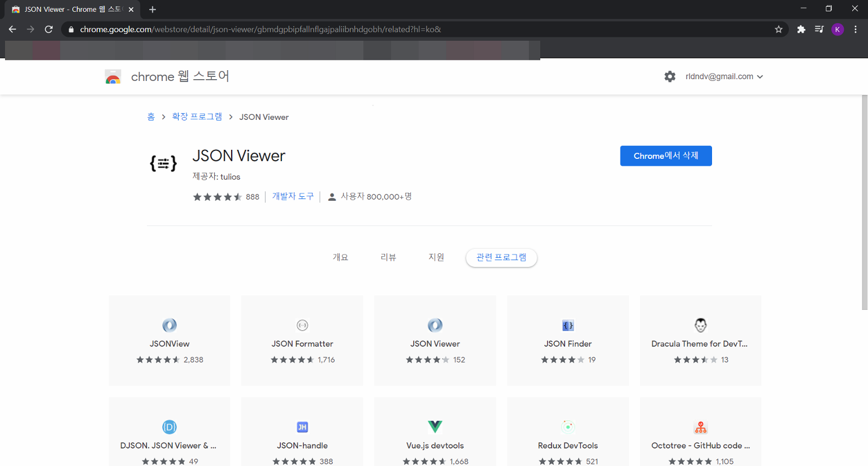Click the chrome 웹 스토어 header title
This screenshot has height=466, width=868.
[180, 76]
